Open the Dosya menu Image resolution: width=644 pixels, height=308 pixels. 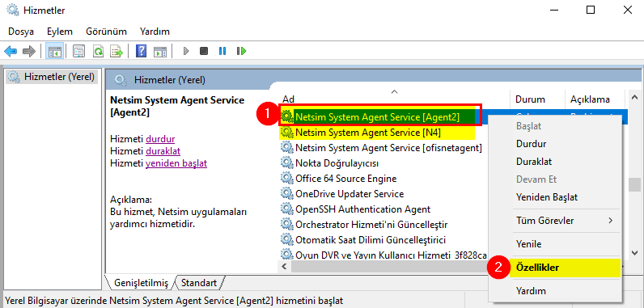point(21,32)
